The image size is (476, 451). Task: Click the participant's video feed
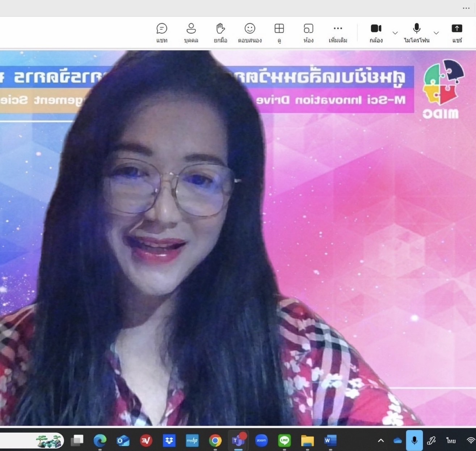point(238,237)
